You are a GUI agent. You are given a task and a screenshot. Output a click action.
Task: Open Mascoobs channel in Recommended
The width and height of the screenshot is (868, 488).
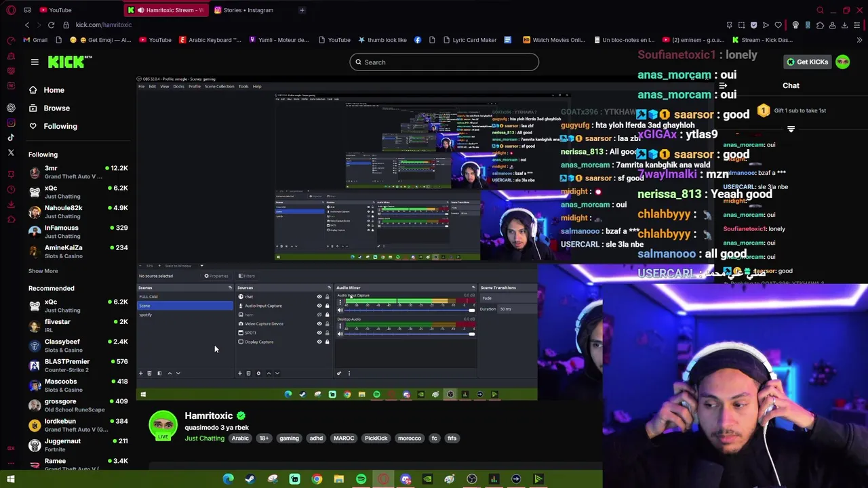(78, 385)
